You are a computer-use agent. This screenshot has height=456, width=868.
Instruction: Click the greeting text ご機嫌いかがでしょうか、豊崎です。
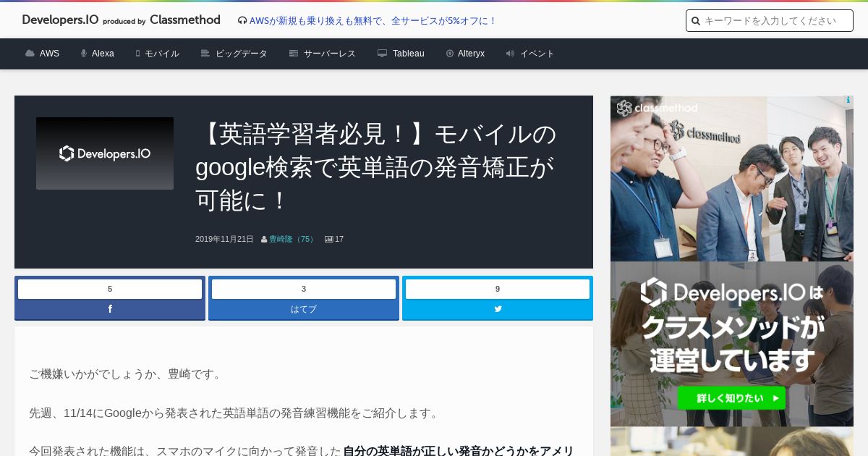(x=127, y=374)
